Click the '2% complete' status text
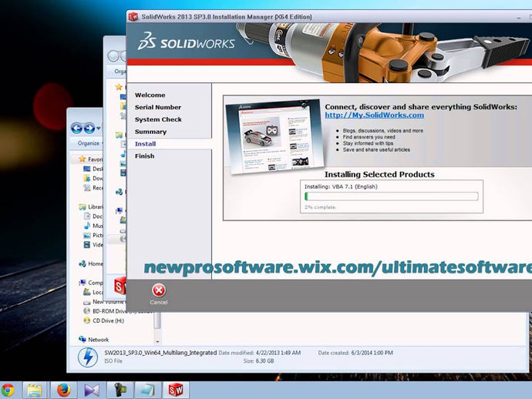Screen dimensions: 532x399 pyautogui.click(x=320, y=206)
